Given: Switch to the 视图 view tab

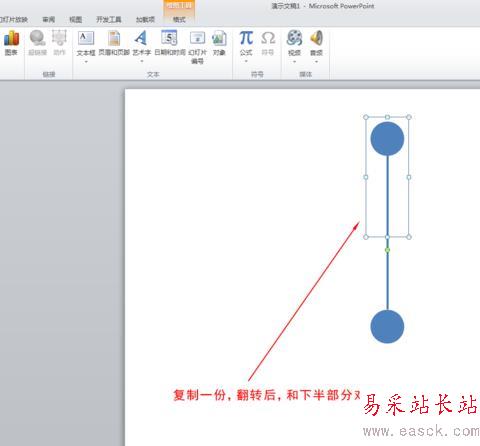Looking at the screenshot, I should coord(76,20).
